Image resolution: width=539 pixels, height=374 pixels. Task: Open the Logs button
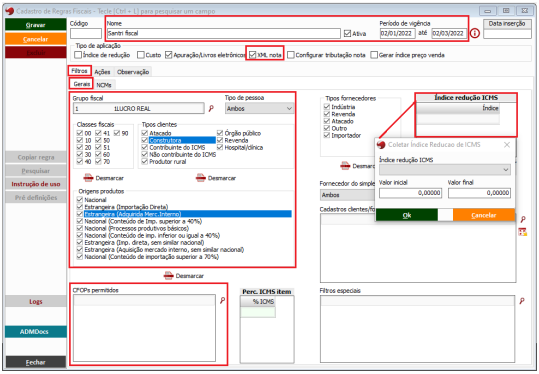[36, 301]
